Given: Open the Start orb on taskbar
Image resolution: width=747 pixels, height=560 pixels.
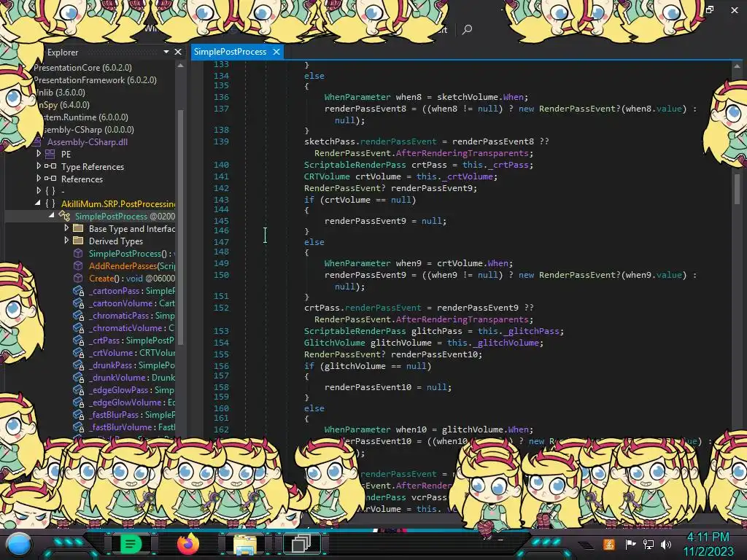Looking at the screenshot, I should (19, 544).
